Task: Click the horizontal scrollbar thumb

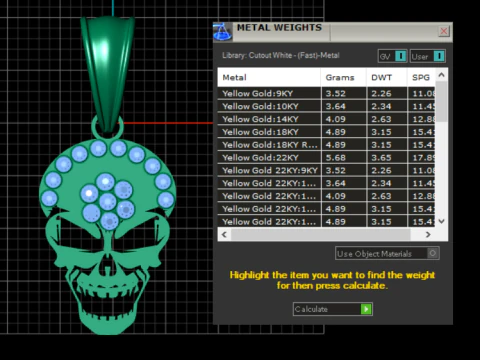Action: pyautogui.click(x=320, y=235)
